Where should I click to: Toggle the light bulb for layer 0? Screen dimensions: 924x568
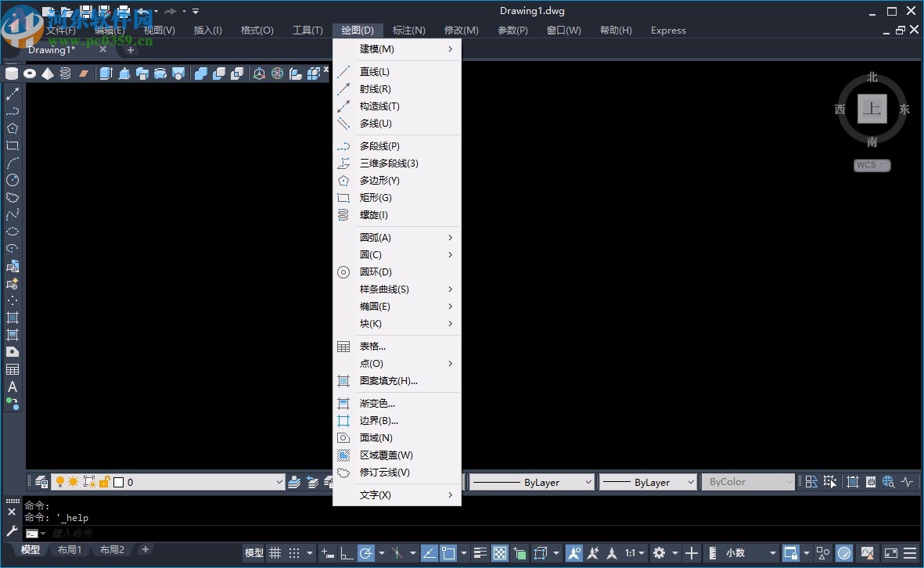pyautogui.click(x=59, y=481)
